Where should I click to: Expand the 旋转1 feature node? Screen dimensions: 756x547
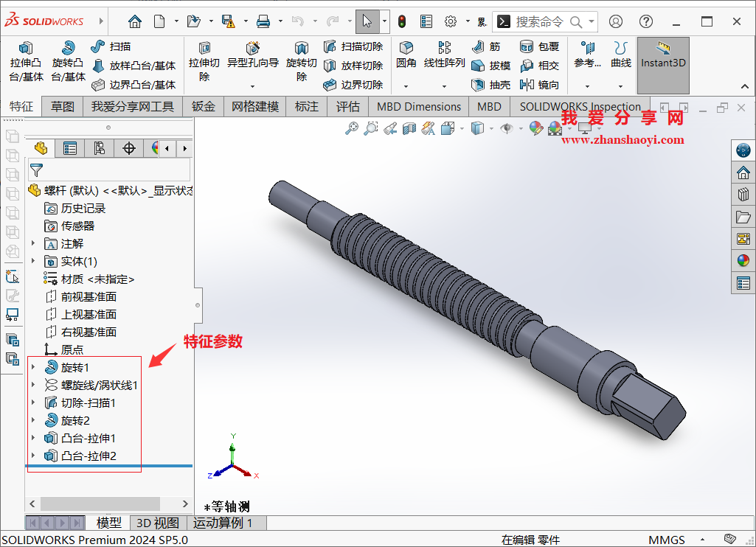[32, 367]
